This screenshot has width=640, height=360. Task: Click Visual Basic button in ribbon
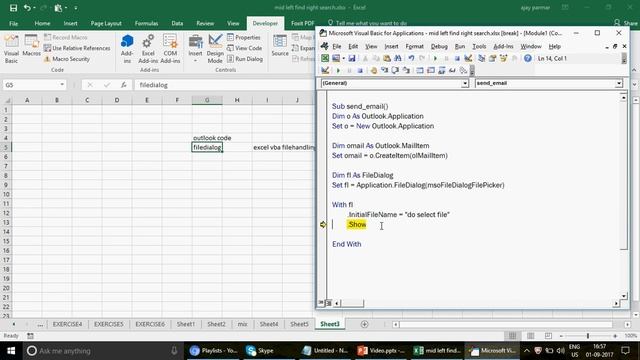11,49
